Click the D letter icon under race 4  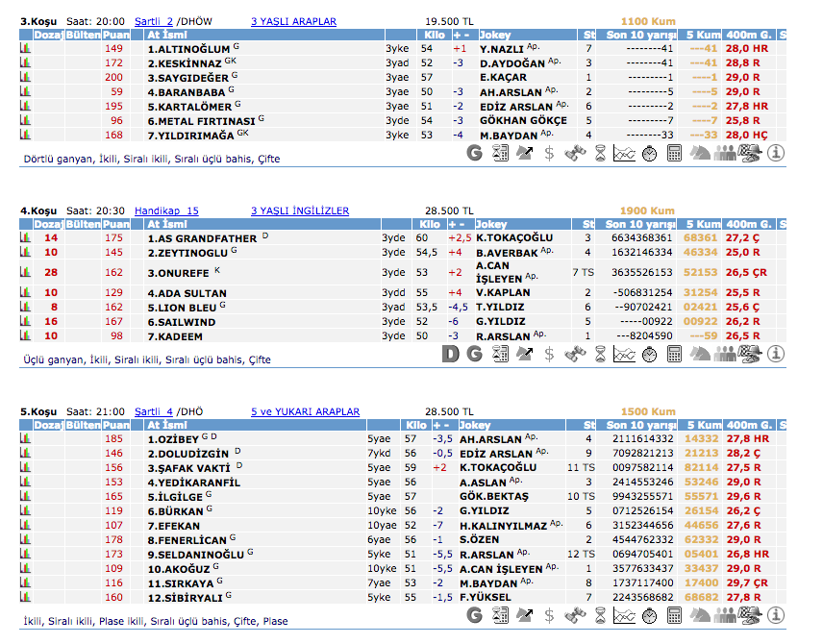450,354
